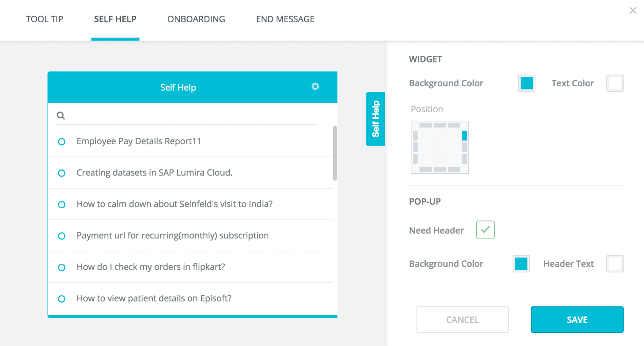Click the SAVE button
Viewport: 644px width, 346px height.
click(577, 320)
